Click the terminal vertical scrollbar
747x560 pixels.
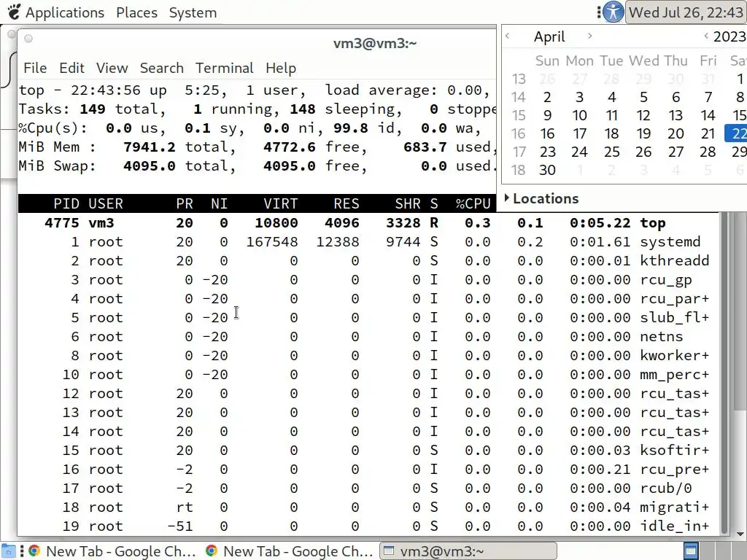(x=724, y=373)
